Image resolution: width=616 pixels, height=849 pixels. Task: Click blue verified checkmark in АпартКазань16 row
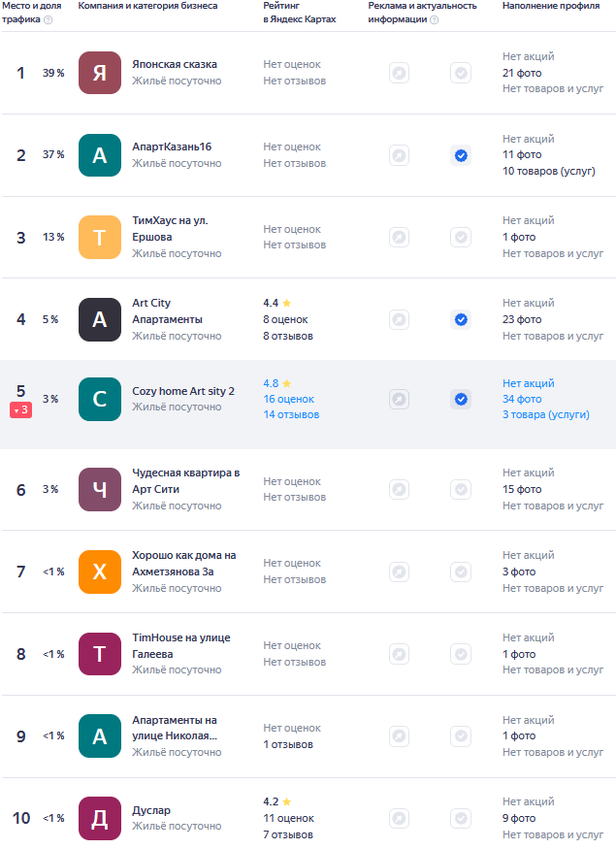461,155
